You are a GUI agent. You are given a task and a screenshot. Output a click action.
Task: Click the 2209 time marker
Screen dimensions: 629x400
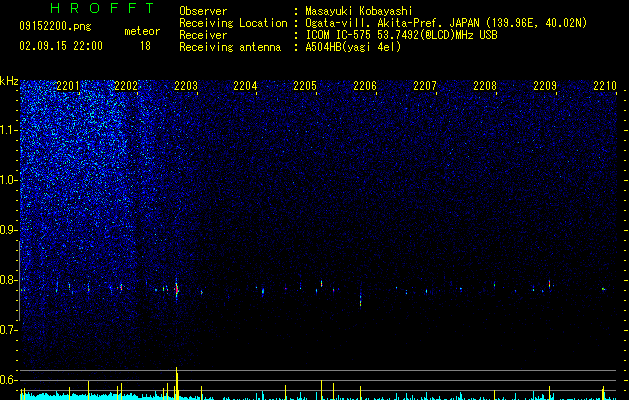[545, 86]
